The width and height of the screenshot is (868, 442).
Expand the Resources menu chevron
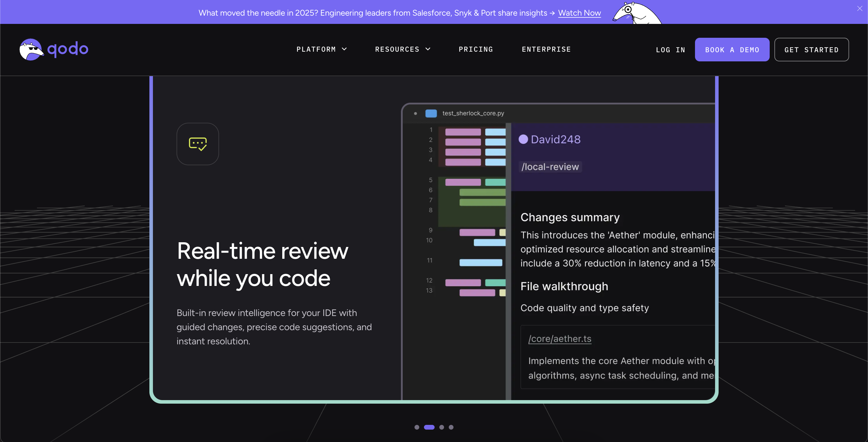428,49
